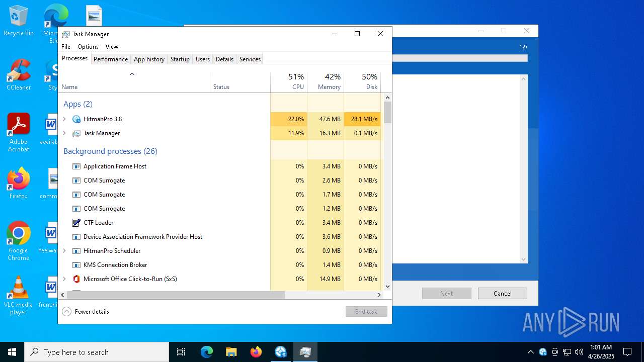
Task: Click the Microsoft Office Click-to-Run icon
Action: point(76,279)
